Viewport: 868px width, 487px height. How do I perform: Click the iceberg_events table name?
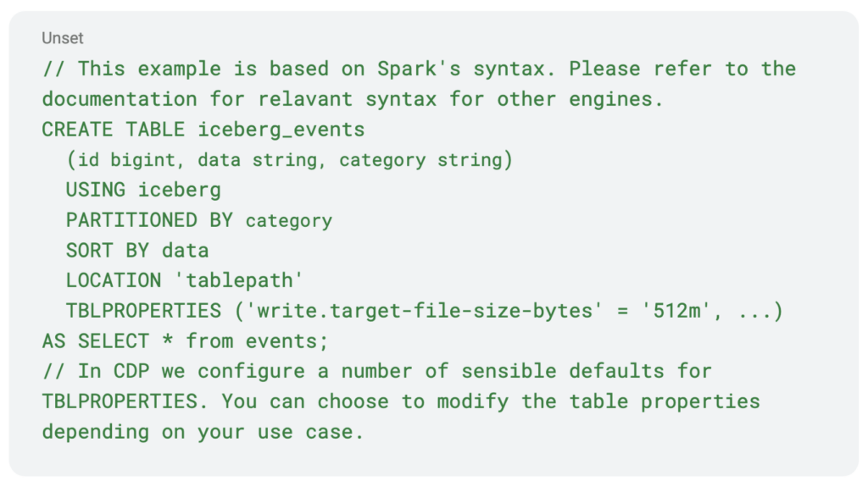click(x=281, y=130)
